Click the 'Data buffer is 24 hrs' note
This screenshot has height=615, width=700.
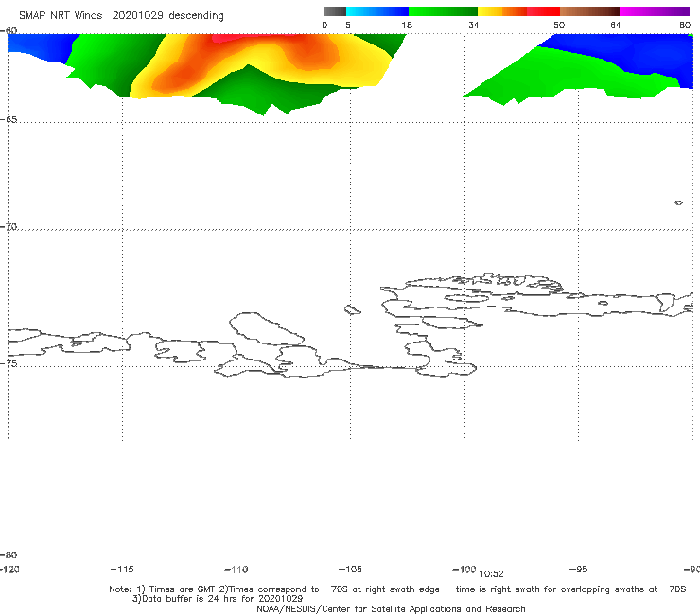[218, 599]
